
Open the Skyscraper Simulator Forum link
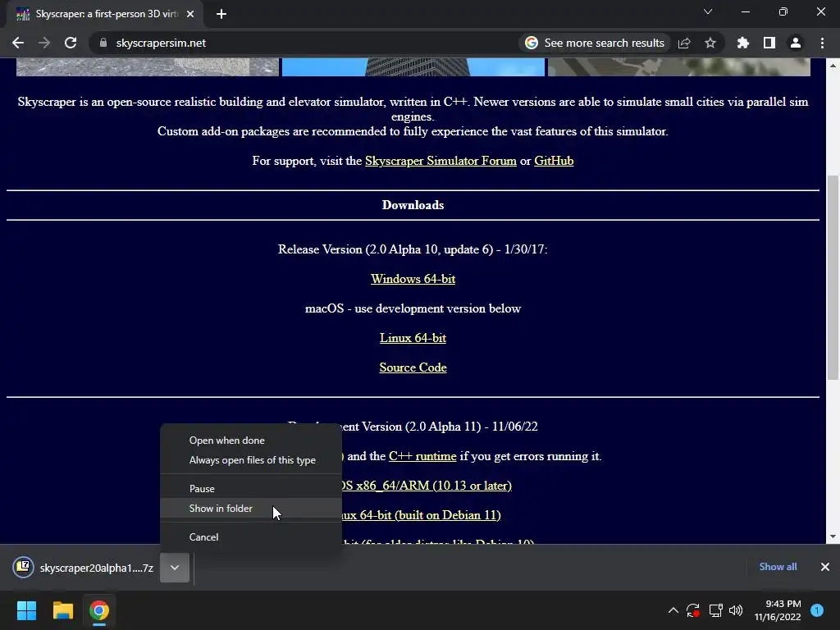click(441, 161)
